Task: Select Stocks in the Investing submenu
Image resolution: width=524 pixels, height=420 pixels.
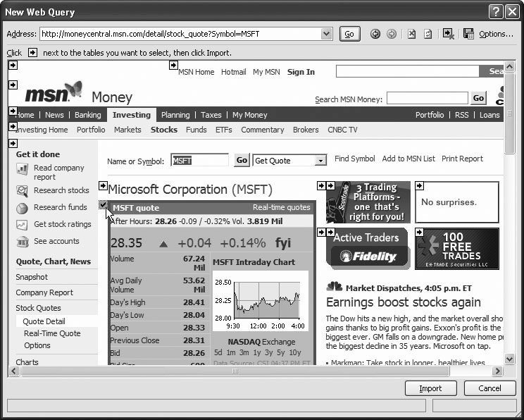Action: click(x=163, y=130)
